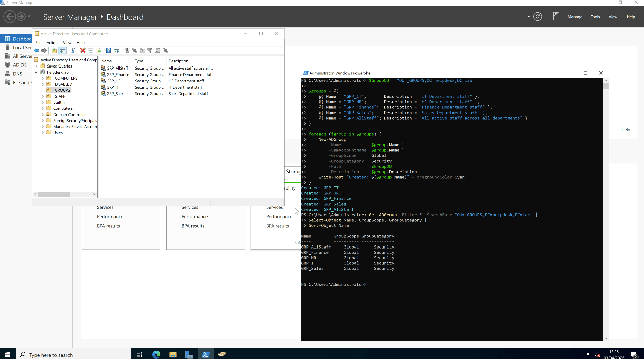Click the right arrow of the horizontal scrollbar
The image size is (644, 359).
point(94,194)
